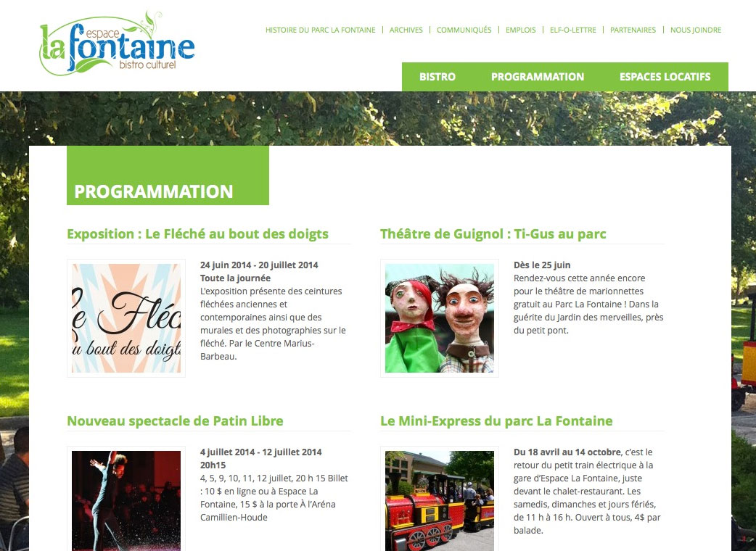Open Théâtre de Guignol Ti-Gus au parc title

pos(493,234)
